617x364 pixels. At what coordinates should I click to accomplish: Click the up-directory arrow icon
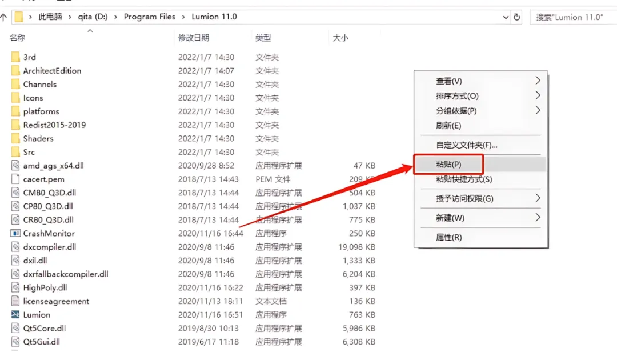(3, 17)
